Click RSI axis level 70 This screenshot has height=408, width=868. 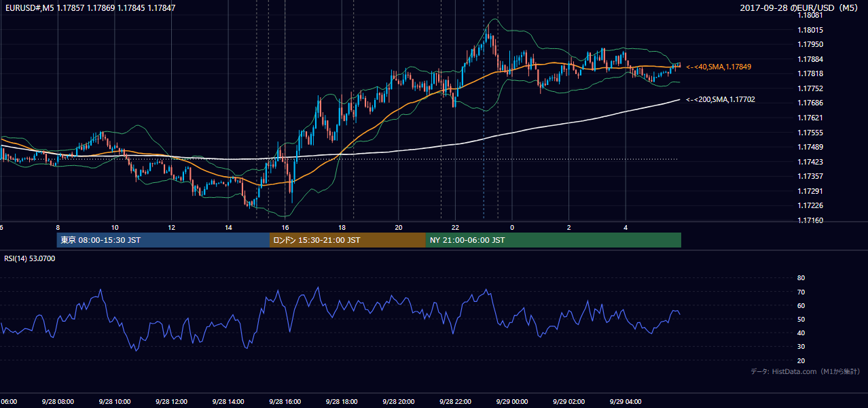pyautogui.click(x=801, y=292)
